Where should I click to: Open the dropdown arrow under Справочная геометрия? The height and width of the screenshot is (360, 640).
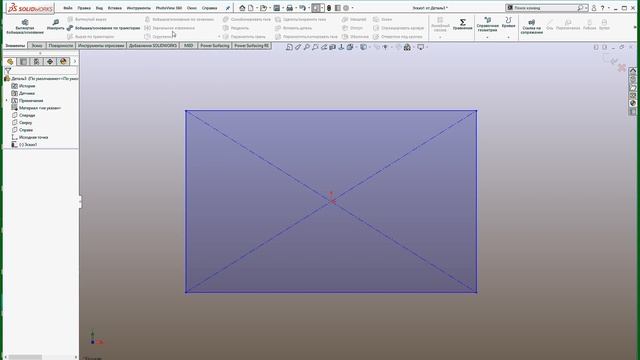point(487,37)
